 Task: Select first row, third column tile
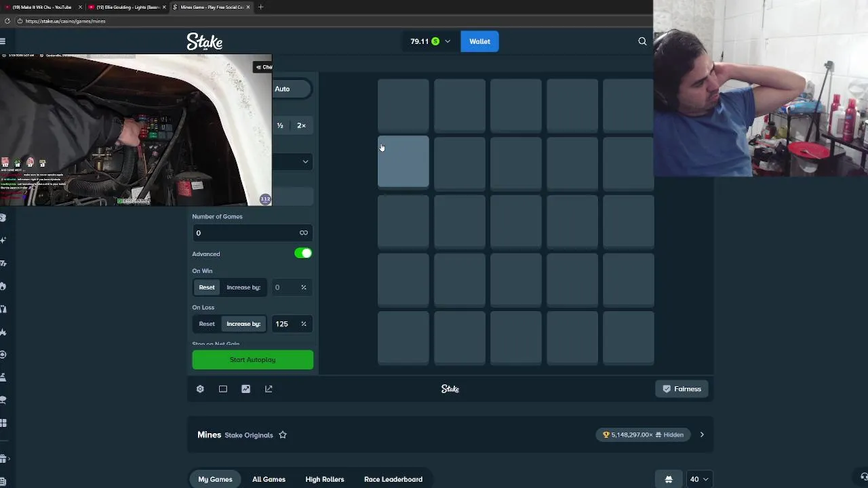516,104
